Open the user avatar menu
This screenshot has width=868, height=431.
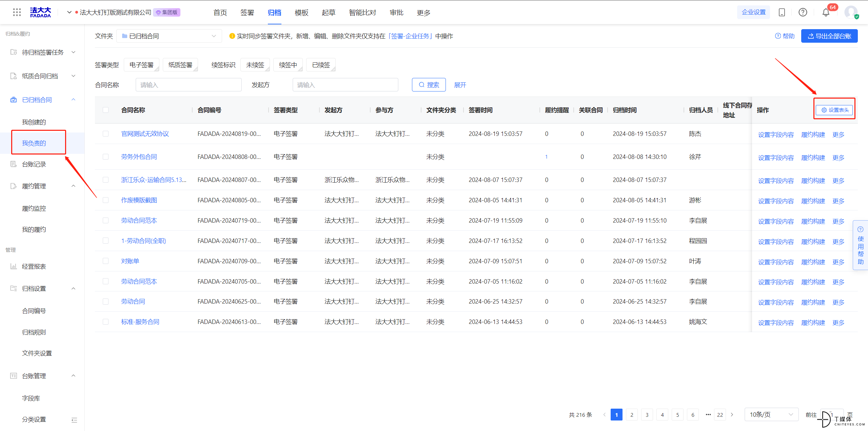click(x=851, y=13)
